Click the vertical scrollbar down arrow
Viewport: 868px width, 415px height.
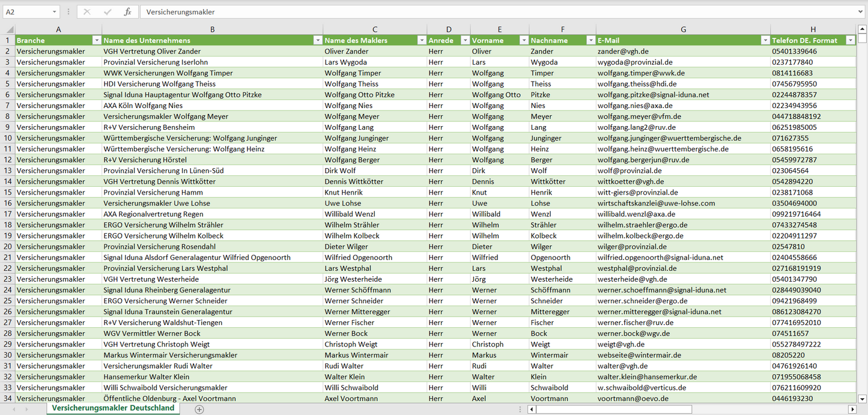863,398
